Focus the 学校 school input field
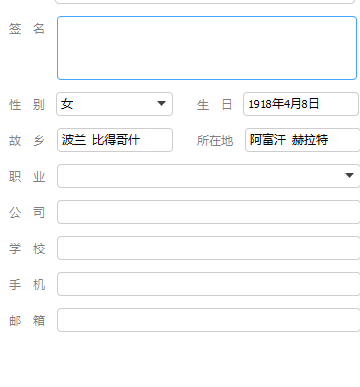Image resolution: width=360 pixels, height=387 pixels. [x=209, y=248]
